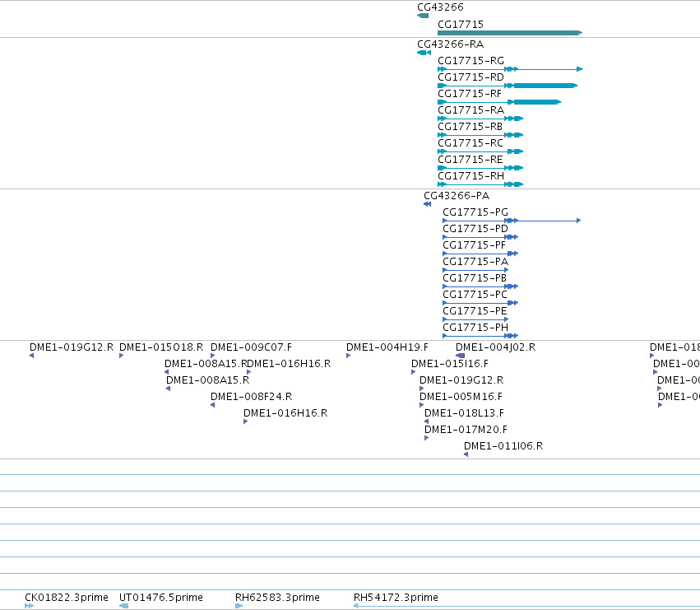The height and width of the screenshot is (610, 700).
Task: Open the CG17715-PD protein label
Action: [475, 229]
